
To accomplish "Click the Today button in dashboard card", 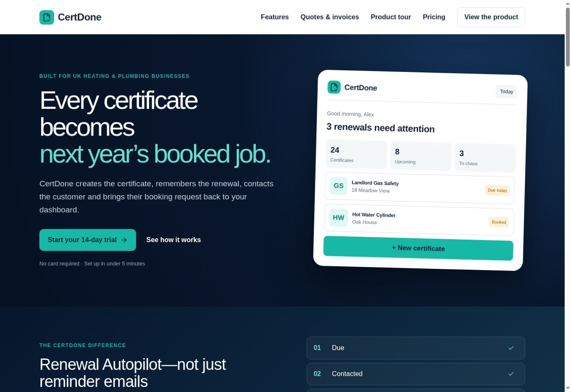I will click(x=506, y=91).
